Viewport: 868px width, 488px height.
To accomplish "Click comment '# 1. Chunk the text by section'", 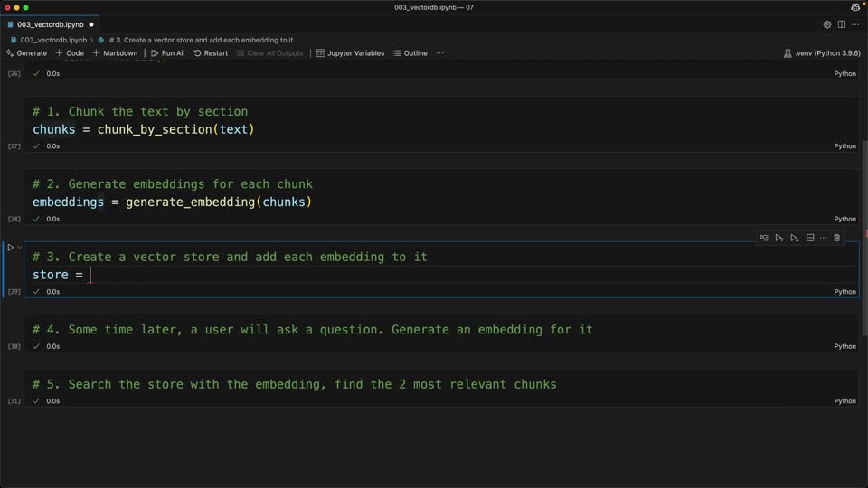I will coord(140,112).
